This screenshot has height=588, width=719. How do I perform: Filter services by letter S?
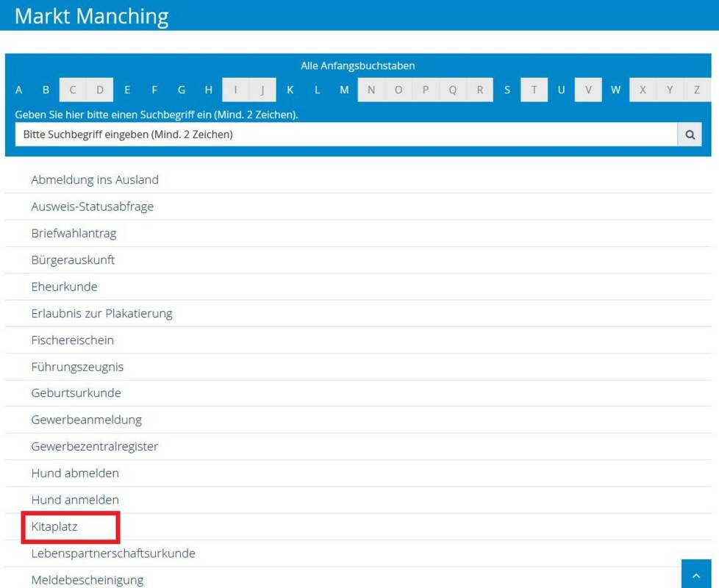coord(507,90)
